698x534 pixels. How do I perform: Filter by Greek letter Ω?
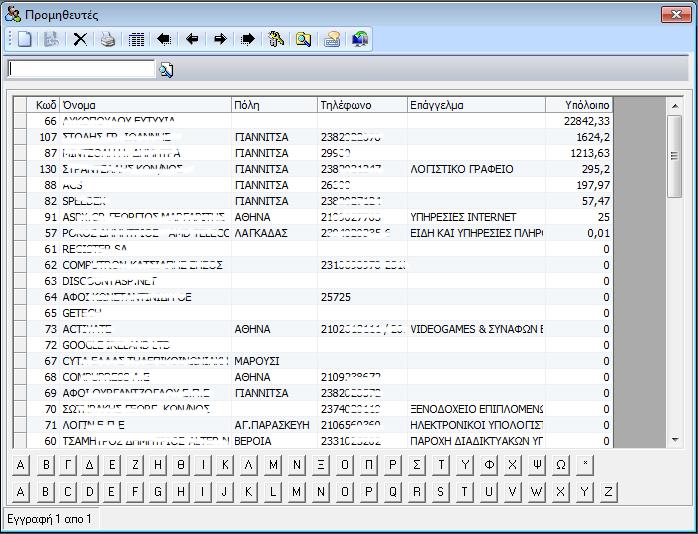point(561,465)
